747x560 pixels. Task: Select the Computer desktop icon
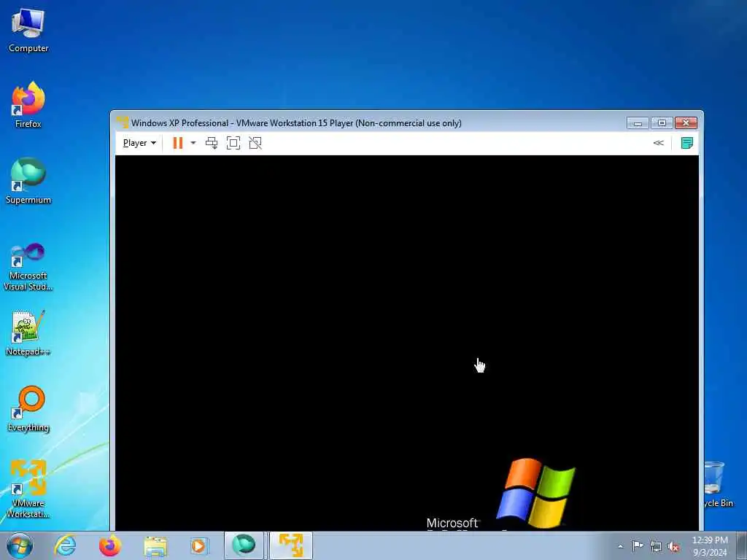(x=28, y=31)
